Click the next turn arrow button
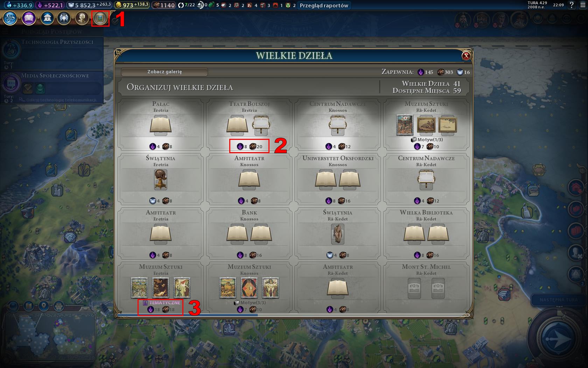This screenshot has height=368, width=588. tap(558, 338)
